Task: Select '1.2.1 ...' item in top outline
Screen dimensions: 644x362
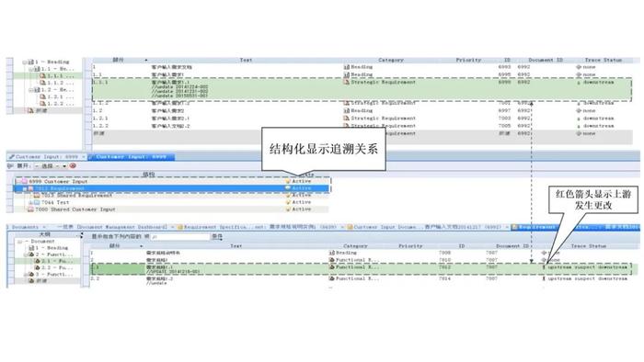Action: 57,96
